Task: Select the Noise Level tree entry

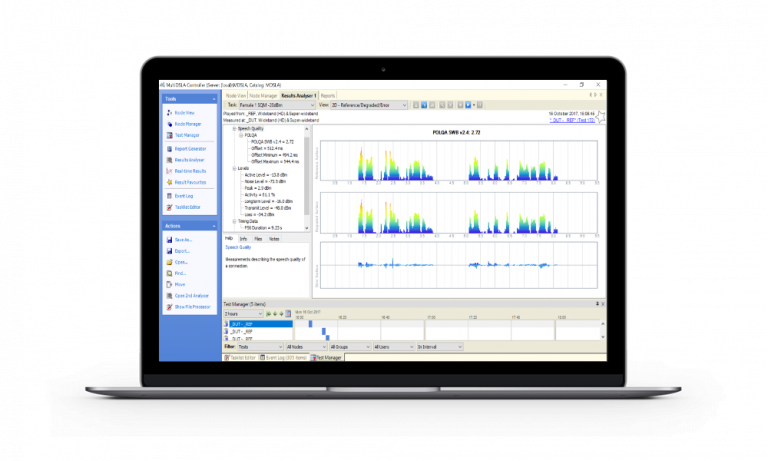Action: coord(265,181)
